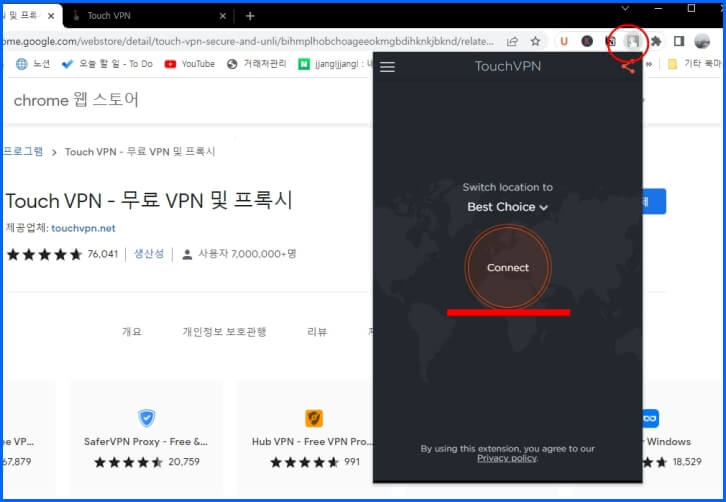Close the Touch VPN browser tab
This screenshot has width=726, height=502.
pos(222,16)
